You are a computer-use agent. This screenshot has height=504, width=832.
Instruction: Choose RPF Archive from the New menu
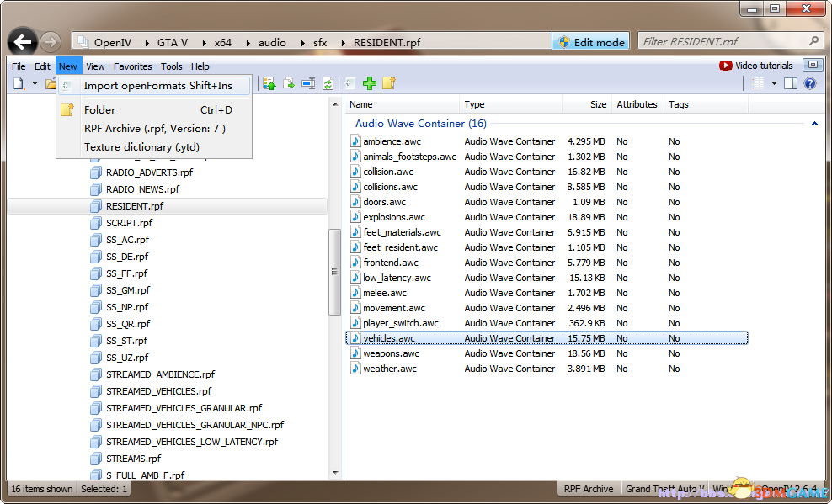[x=154, y=128]
